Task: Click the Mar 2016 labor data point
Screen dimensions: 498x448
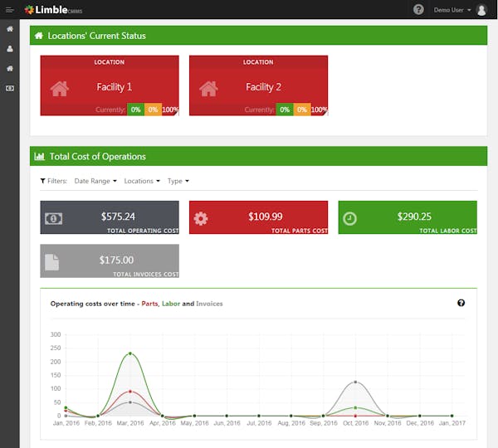Action: 130,353
